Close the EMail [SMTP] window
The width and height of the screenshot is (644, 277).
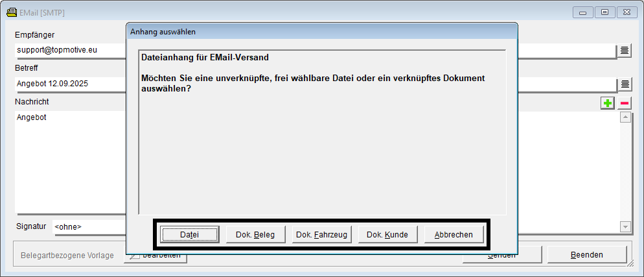click(x=626, y=12)
